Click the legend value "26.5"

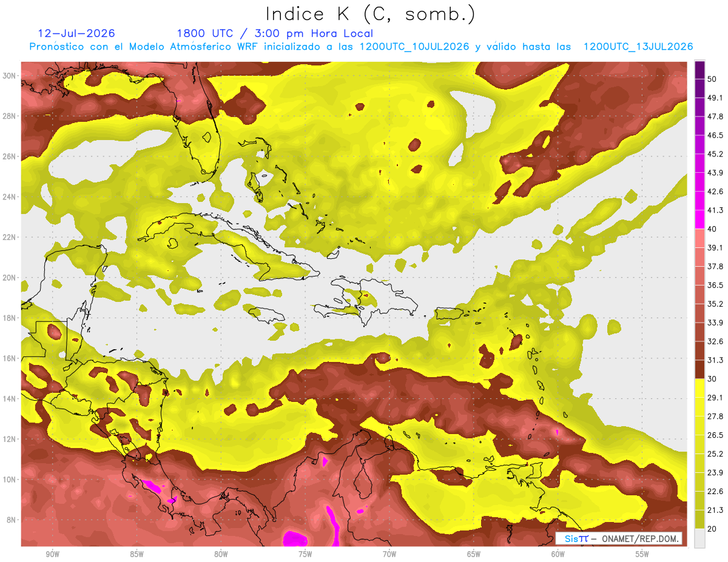715,435
